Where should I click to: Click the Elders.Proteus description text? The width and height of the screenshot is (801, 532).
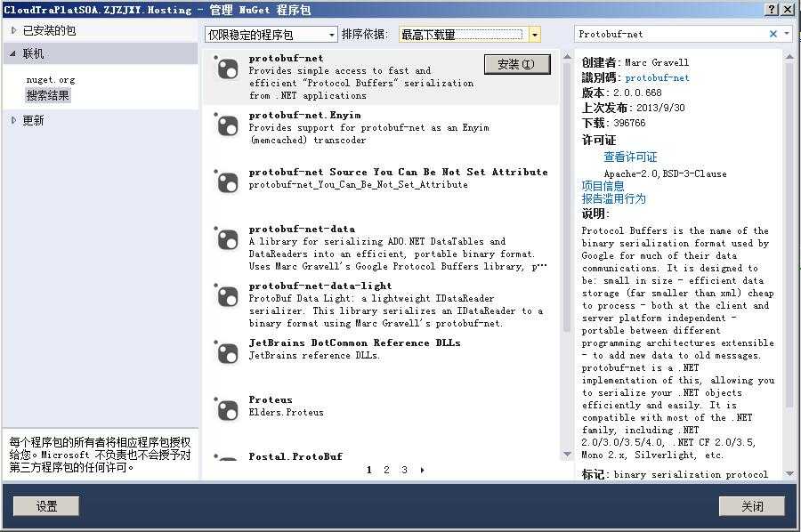[x=286, y=412]
